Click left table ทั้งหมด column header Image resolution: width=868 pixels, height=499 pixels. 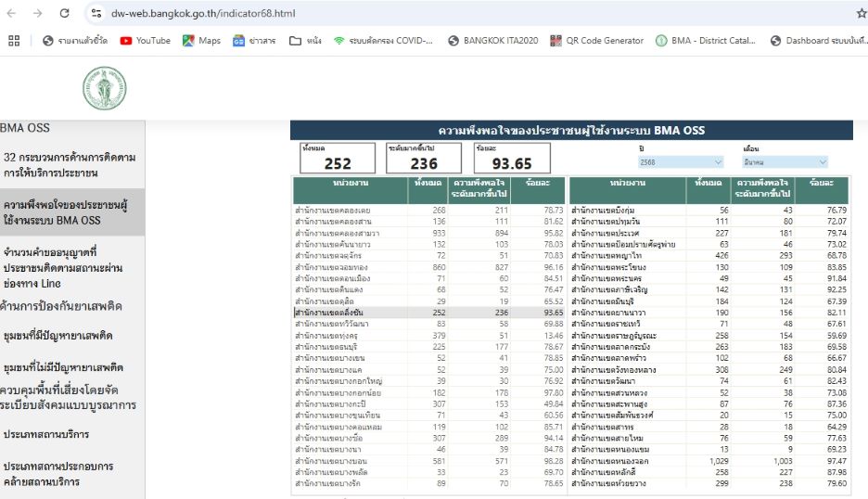[428, 190]
